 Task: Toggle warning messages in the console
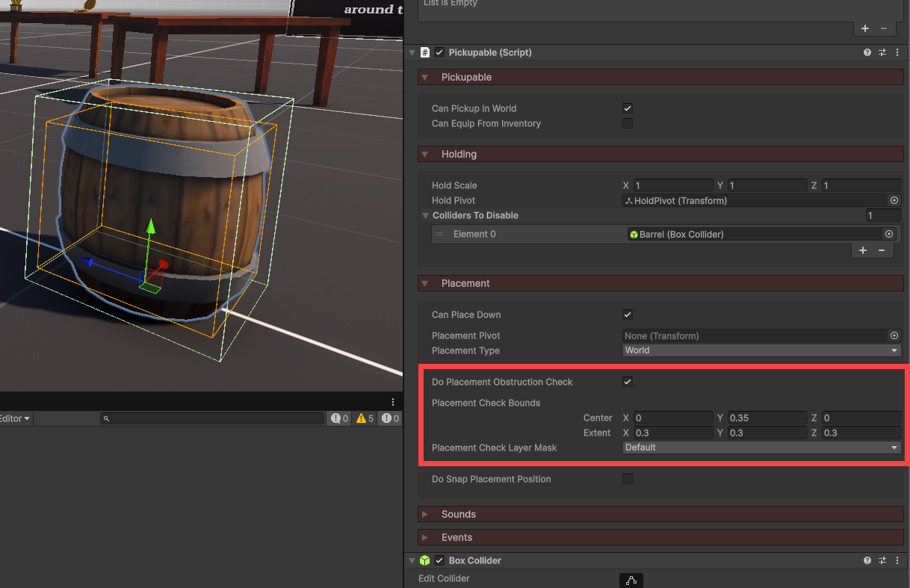coord(365,418)
